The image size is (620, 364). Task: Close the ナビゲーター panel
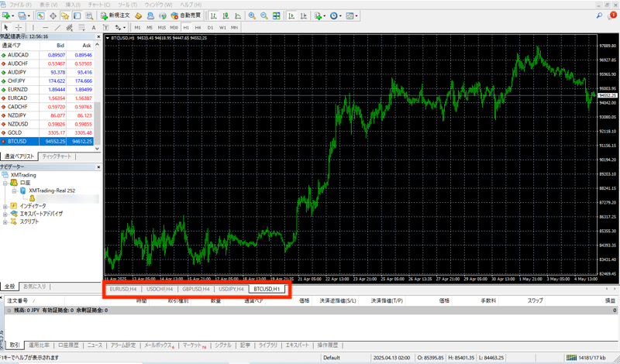tap(99, 167)
